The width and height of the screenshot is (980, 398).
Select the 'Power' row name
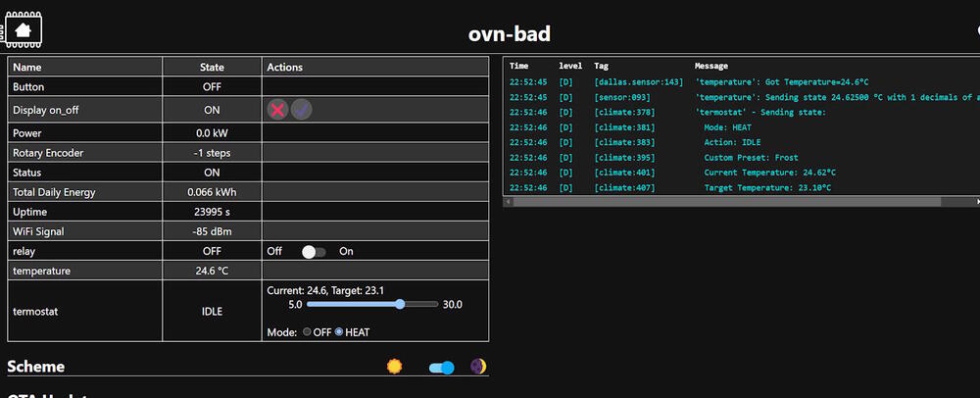[26, 133]
